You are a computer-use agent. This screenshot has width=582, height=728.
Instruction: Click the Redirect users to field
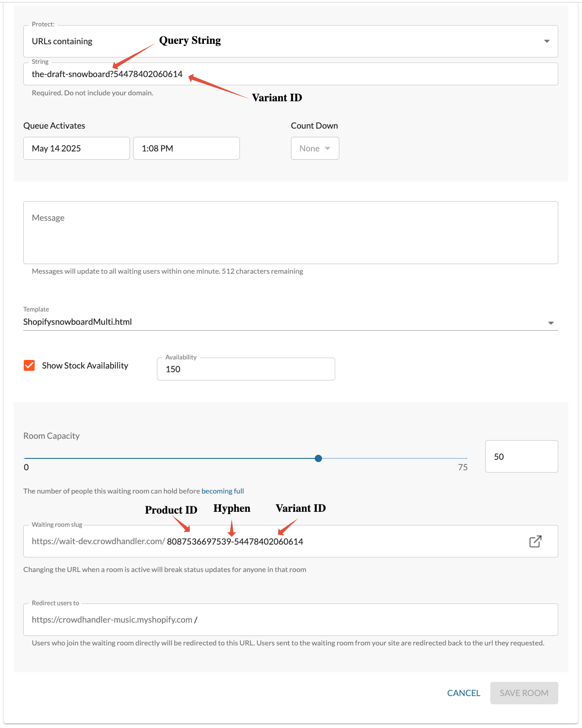point(291,620)
